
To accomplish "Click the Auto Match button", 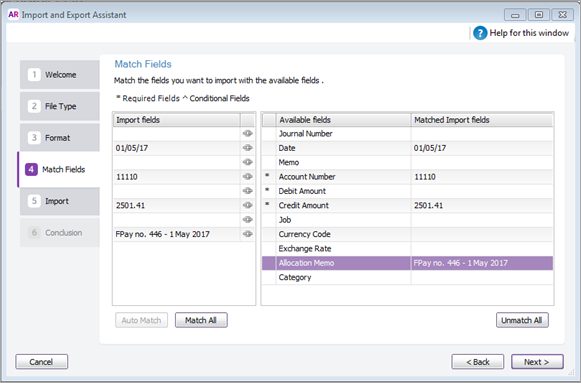I will [141, 320].
